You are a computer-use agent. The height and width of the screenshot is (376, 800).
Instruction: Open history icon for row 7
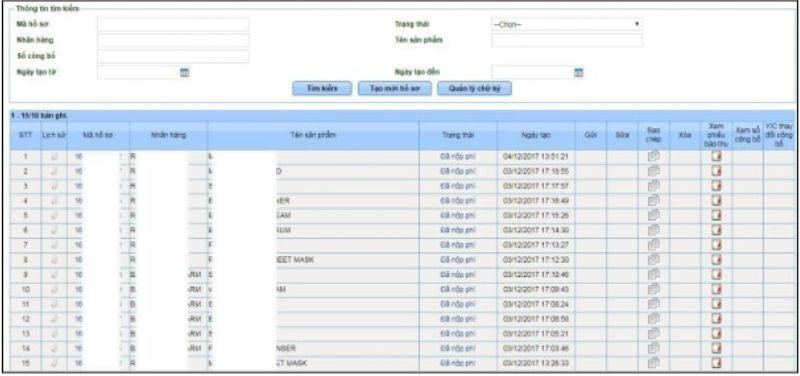pos(54,245)
